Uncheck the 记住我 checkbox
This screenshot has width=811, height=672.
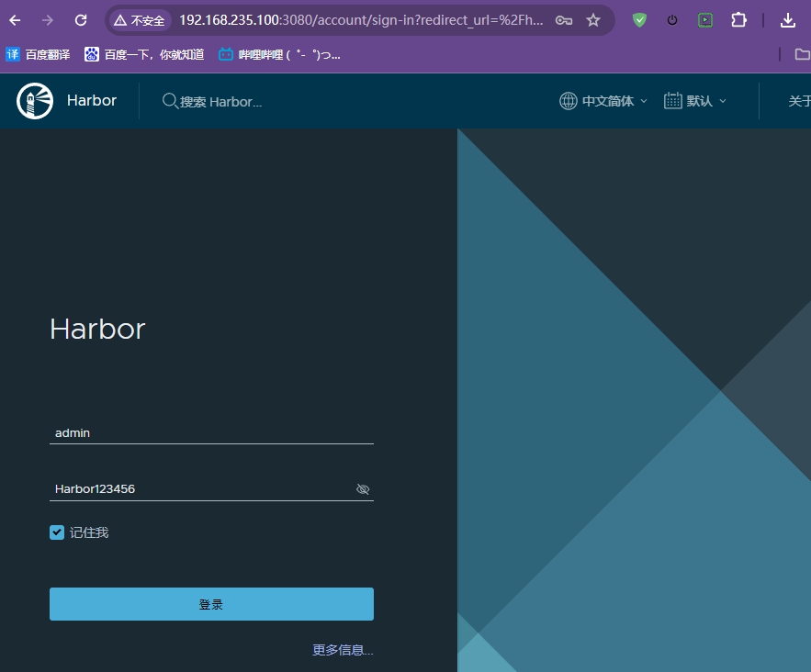coord(57,532)
